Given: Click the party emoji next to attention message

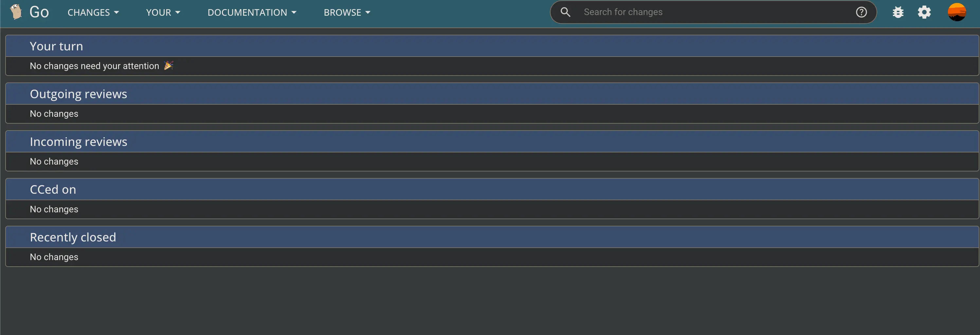Looking at the screenshot, I should click(x=168, y=65).
